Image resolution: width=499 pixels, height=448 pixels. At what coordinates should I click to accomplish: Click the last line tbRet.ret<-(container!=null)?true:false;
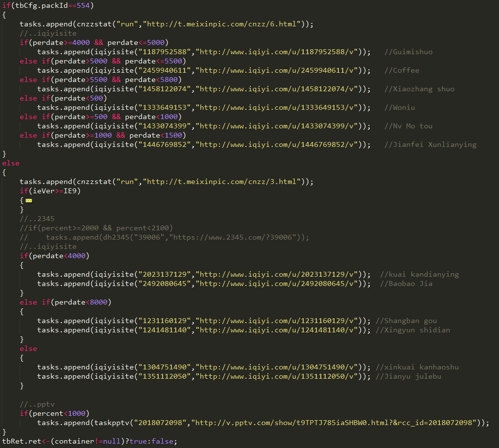tap(89, 441)
